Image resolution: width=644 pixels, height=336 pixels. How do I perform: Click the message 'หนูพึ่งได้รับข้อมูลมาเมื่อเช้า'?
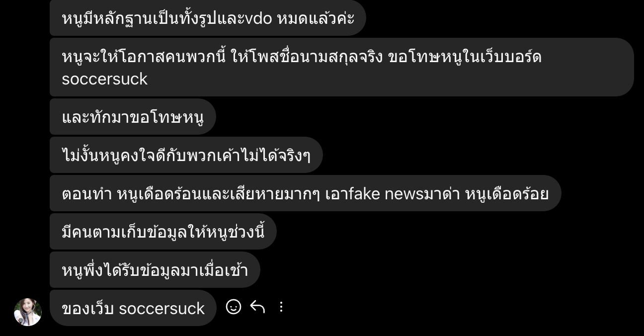point(155,270)
